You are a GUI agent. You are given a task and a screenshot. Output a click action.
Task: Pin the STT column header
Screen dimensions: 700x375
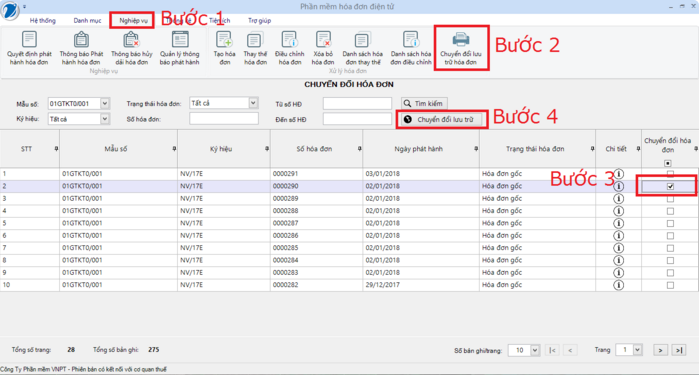pyautogui.click(x=56, y=149)
